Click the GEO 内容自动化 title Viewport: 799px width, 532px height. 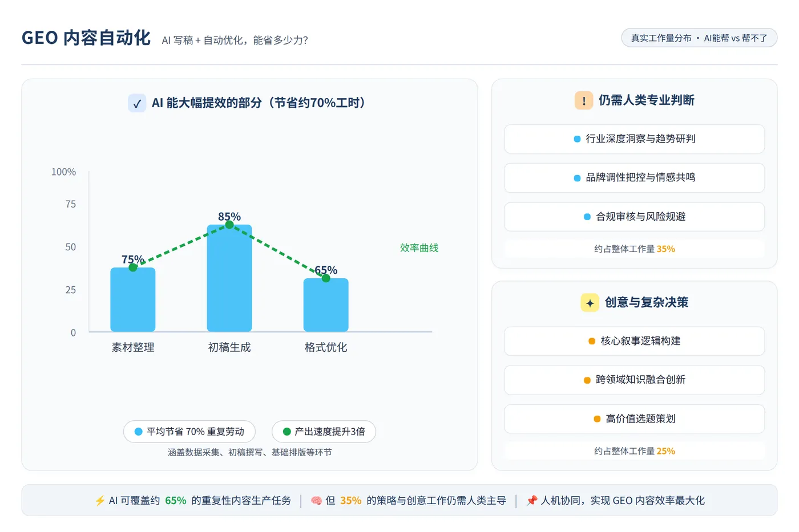pos(86,38)
